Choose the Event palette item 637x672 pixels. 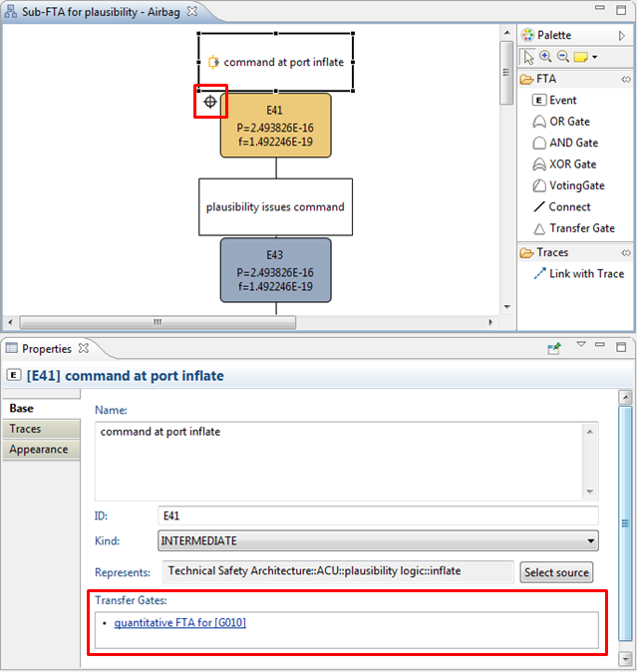pyautogui.click(x=554, y=101)
